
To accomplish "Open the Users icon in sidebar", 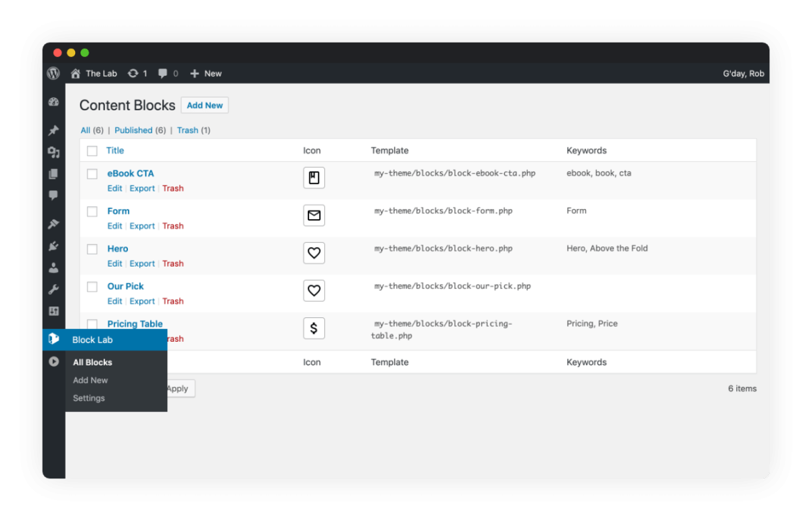I will (x=53, y=268).
